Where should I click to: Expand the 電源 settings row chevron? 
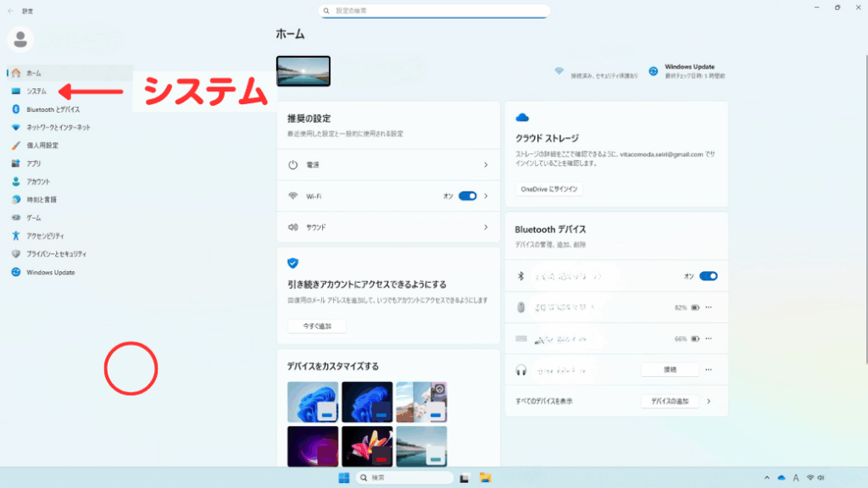(486, 164)
